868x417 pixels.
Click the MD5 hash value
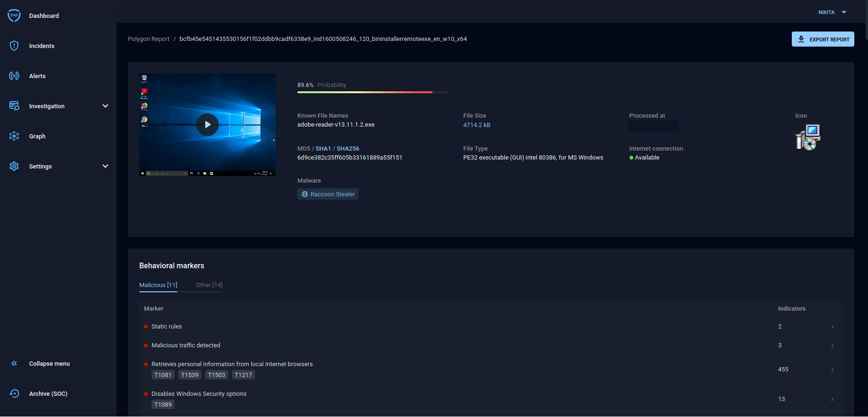point(350,158)
